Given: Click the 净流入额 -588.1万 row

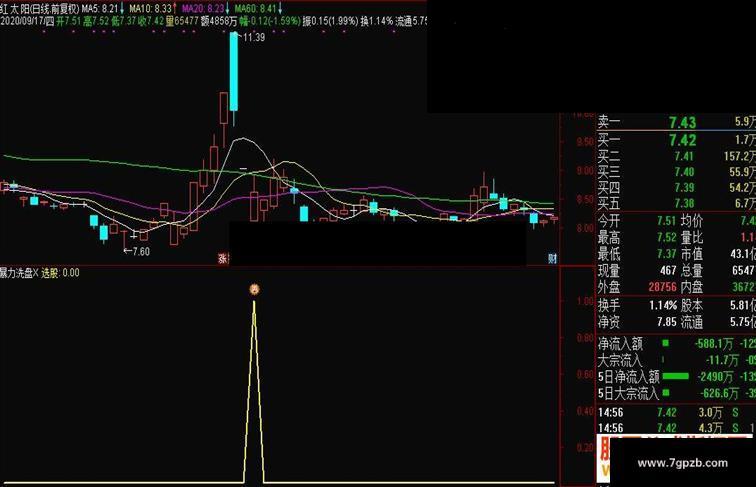Looking at the screenshot, I should (x=676, y=344).
